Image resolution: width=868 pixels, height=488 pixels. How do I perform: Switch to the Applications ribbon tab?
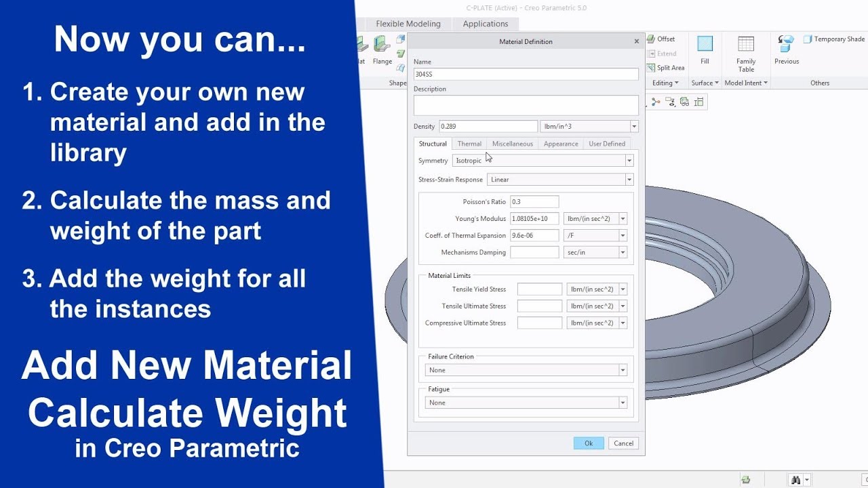click(x=486, y=24)
